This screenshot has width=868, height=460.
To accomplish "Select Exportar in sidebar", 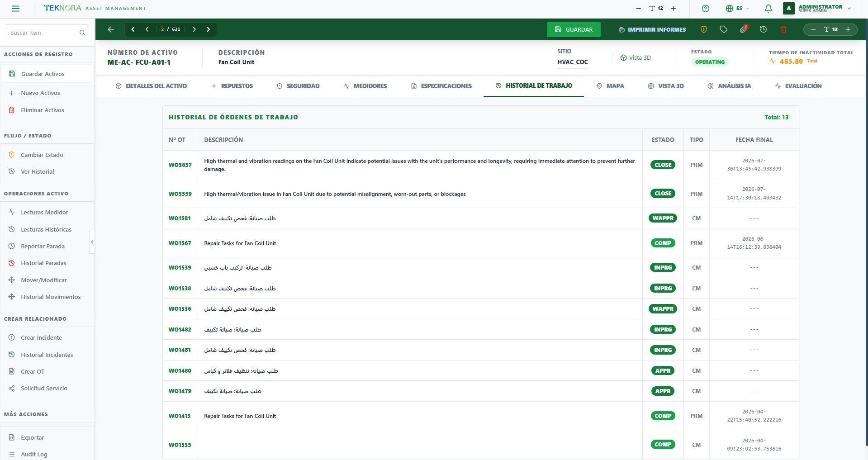I will pyautogui.click(x=47, y=437).
